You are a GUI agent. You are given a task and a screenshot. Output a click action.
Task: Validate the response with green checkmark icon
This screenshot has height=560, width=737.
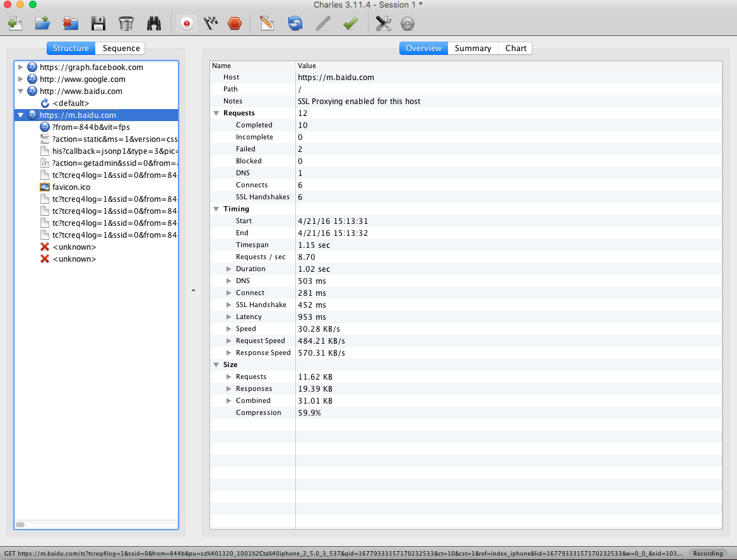(x=351, y=23)
